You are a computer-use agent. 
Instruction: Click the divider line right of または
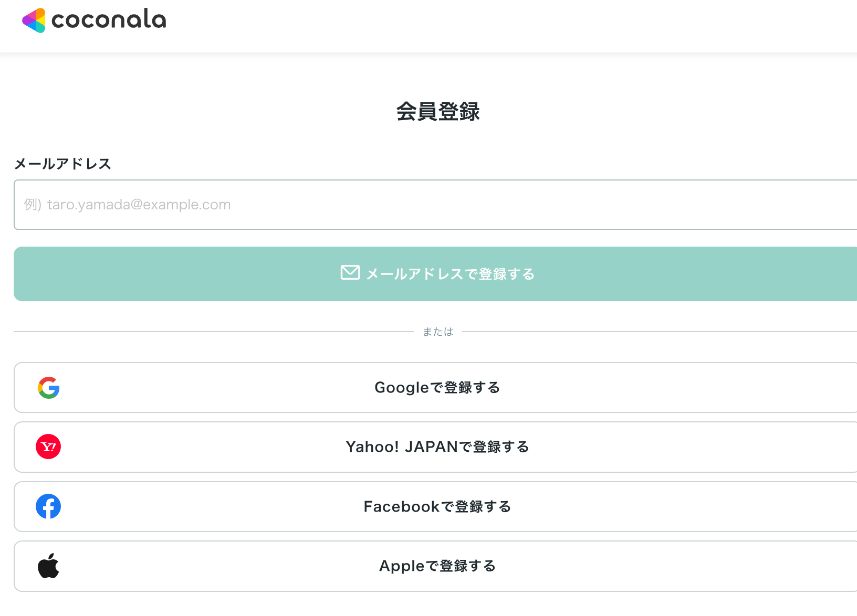(x=656, y=332)
